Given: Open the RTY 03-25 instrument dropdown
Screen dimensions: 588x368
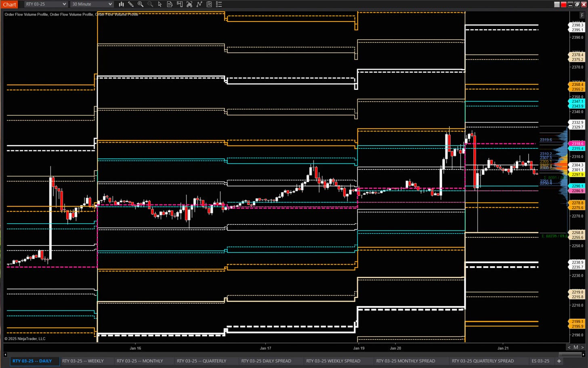Looking at the screenshot, I should 46,4.
